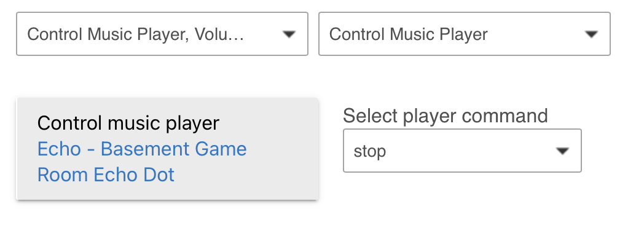Open the second 'Control Music Player' dropdown

pos(465,34)
